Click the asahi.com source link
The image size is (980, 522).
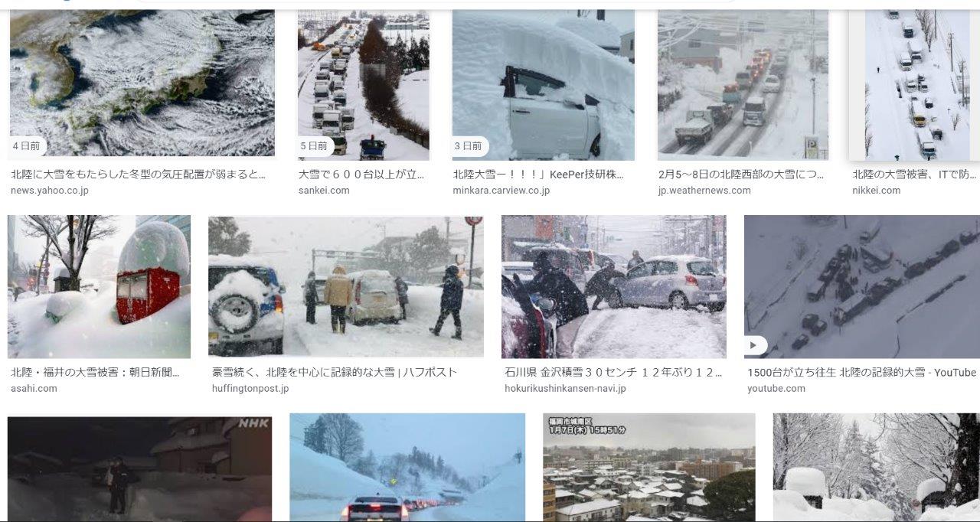coord(34,389)
